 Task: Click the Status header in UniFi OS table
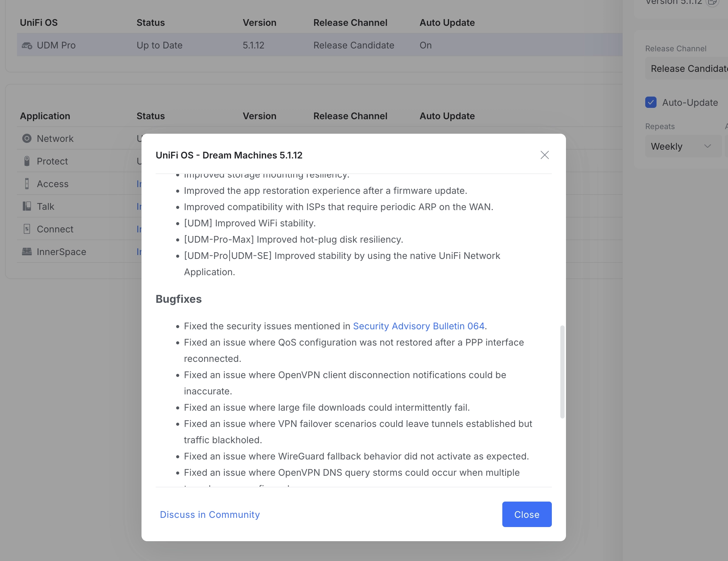coord(151,23)
